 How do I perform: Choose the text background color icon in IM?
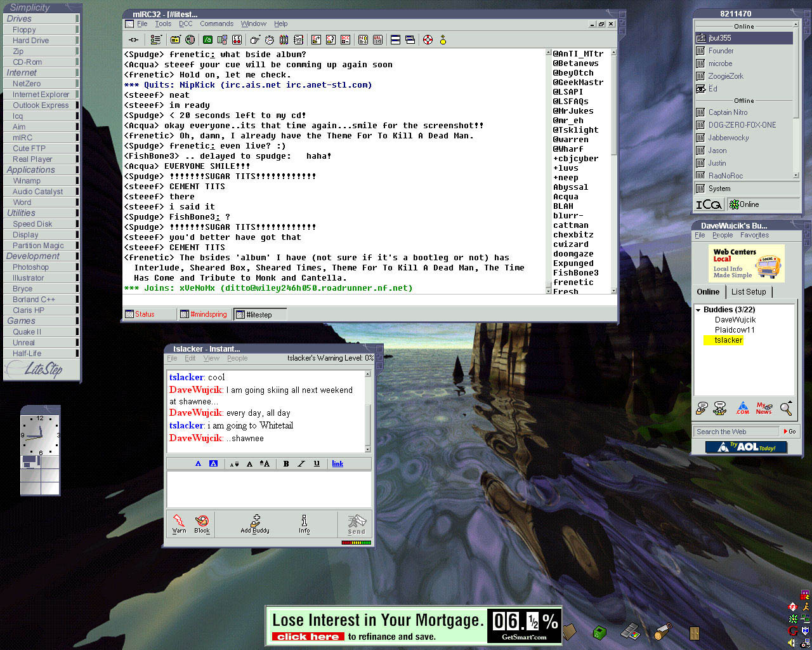point(213,463)
